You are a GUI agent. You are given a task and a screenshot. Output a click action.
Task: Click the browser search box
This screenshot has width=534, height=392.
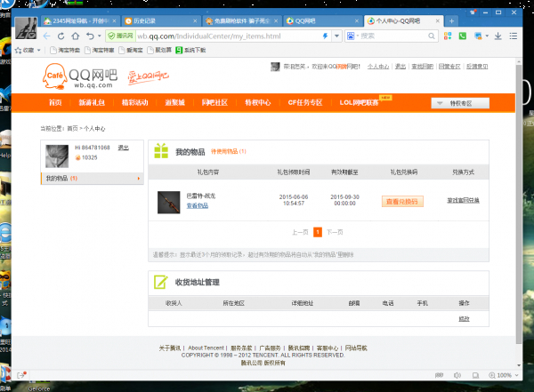coord(393,36)
